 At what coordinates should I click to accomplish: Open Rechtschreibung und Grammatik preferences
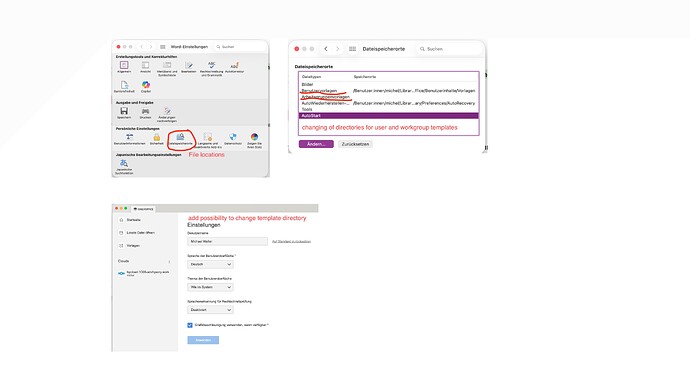tap(212, 68)
